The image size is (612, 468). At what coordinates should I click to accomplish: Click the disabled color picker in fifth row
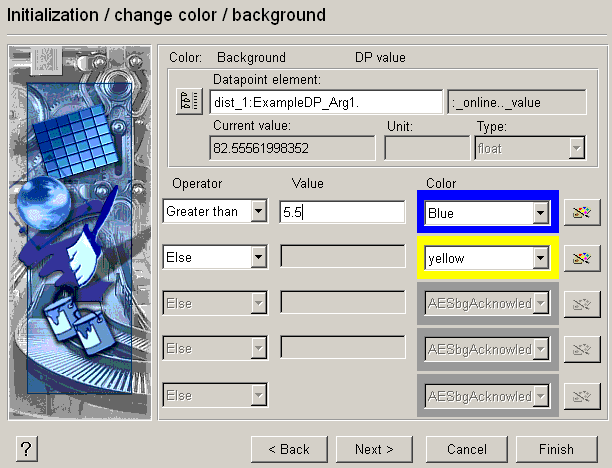(x=579, y=395)
